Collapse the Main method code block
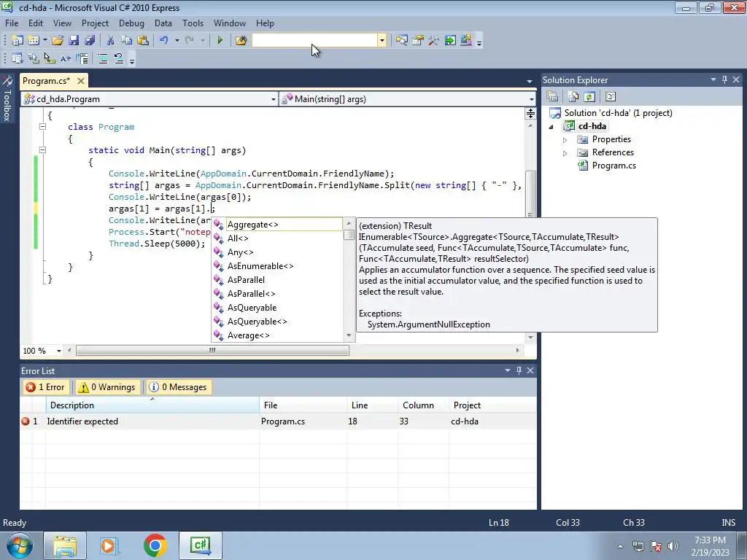The image size is (747, 560). pyautogui.click(x=42, y=150)
